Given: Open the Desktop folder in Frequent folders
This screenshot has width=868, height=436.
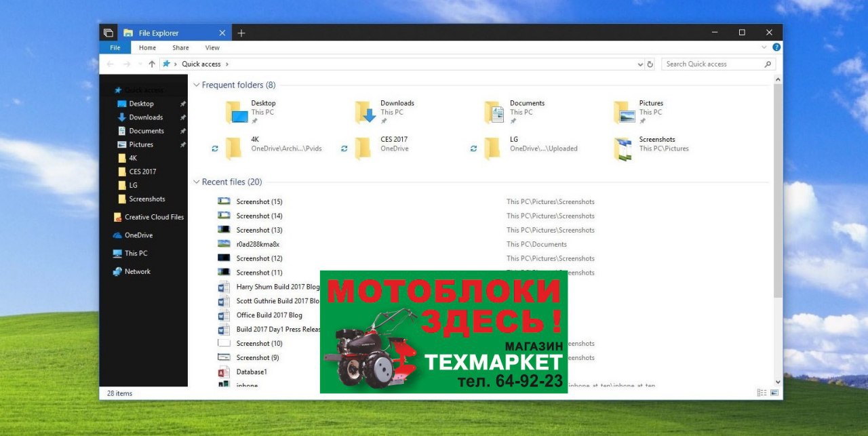Looking at the screenshot, I should (x=251, y=112).
